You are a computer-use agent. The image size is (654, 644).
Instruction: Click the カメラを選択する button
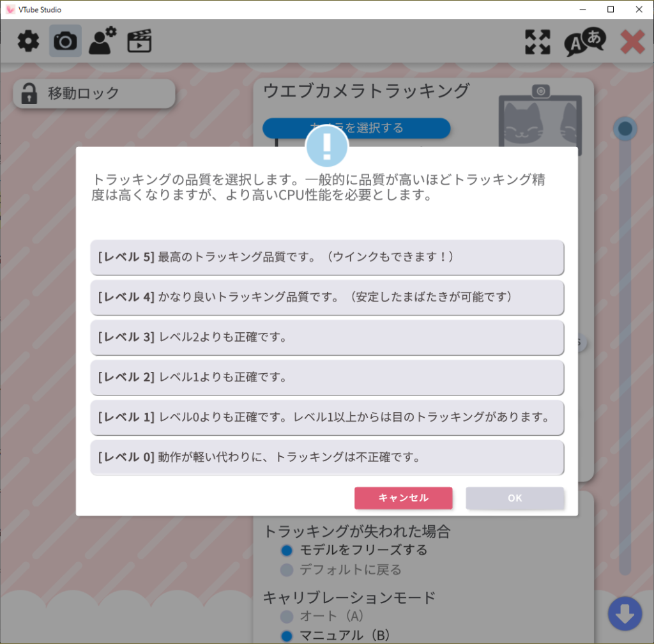pos(356,128)
